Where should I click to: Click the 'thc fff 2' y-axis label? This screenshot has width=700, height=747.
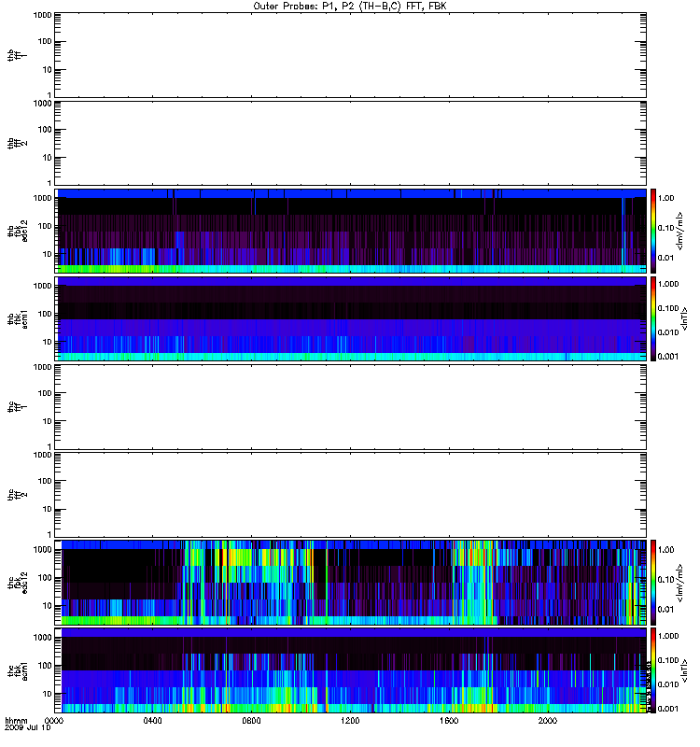coord(18,495)
